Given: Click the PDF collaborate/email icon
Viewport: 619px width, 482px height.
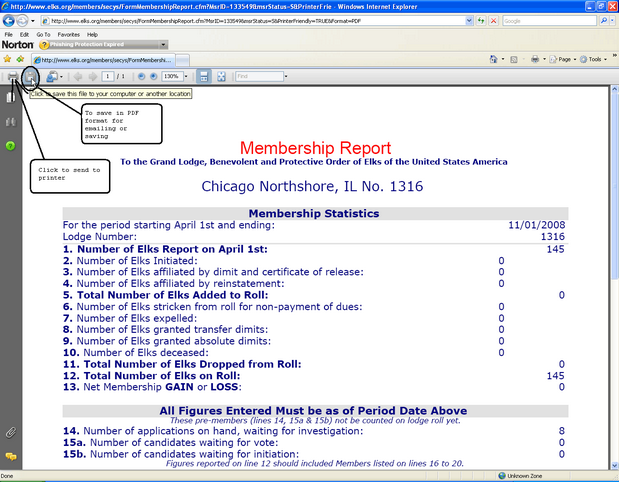Looking at the screenshot, I should point(53,77).
